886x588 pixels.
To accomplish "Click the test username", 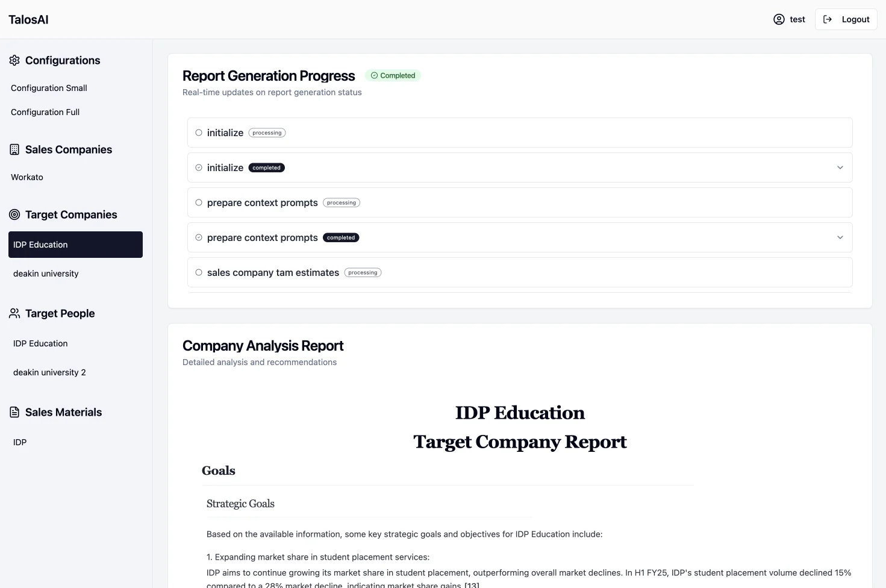I will coord(797,19).
